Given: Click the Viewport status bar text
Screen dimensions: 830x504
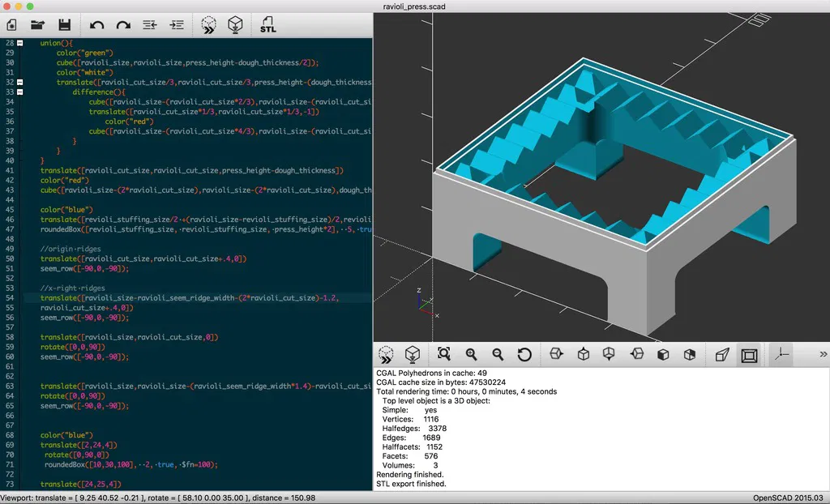Looking at the screenshot, I should [x=158, y=498].
